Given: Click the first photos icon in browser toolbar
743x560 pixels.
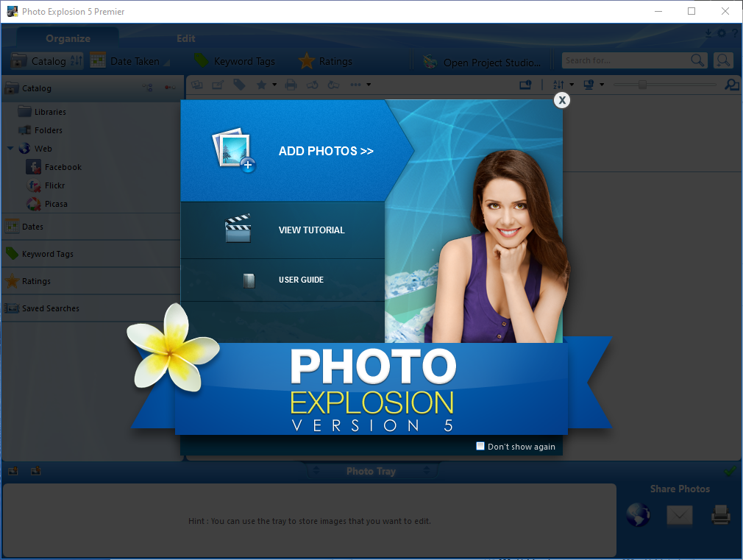Looking at the screenshot, I should [196, 85].
